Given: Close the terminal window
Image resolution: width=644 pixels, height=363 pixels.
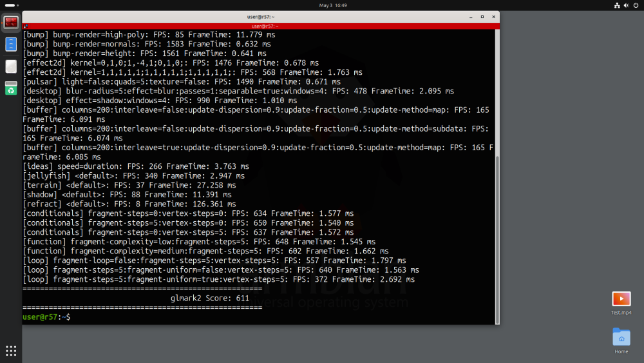Looking at the screenshot, I should pyautogui.click(x=494, y=17).
